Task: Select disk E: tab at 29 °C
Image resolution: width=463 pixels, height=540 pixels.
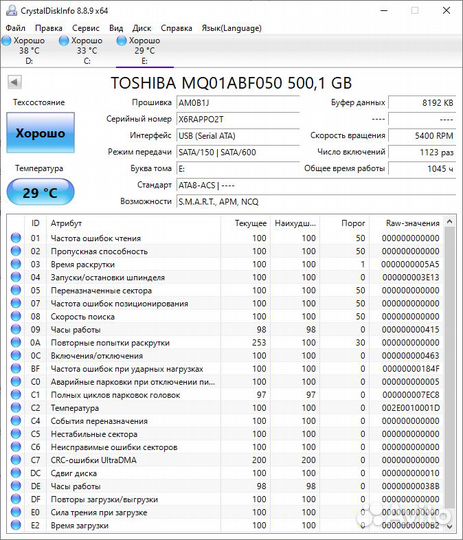Action: pos(145,50)
